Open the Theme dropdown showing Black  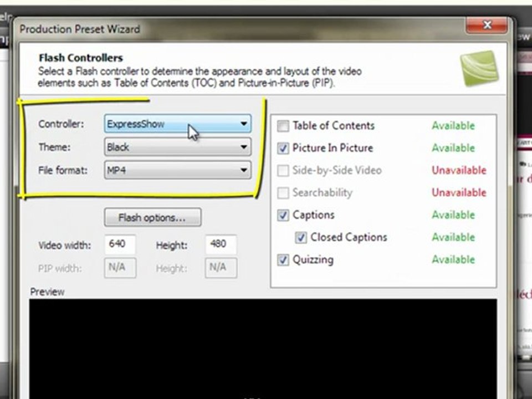[x=178, y=147]
